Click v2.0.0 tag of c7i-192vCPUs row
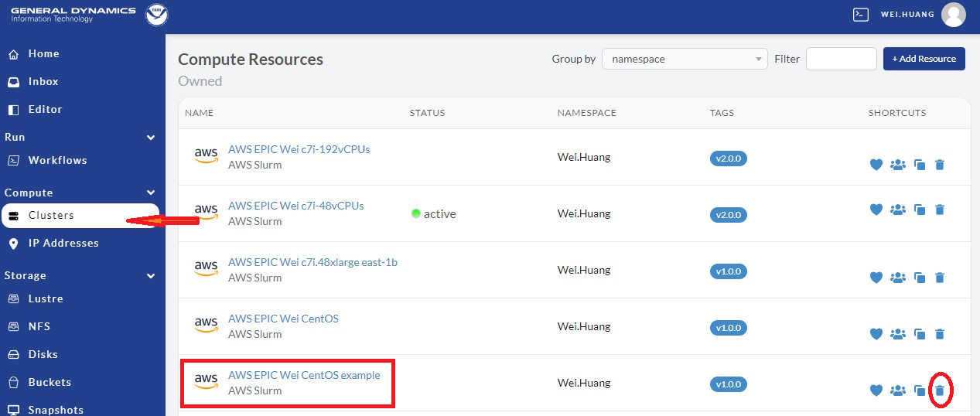Viewport: 980px width, 416px height. [x=729, y=159]
